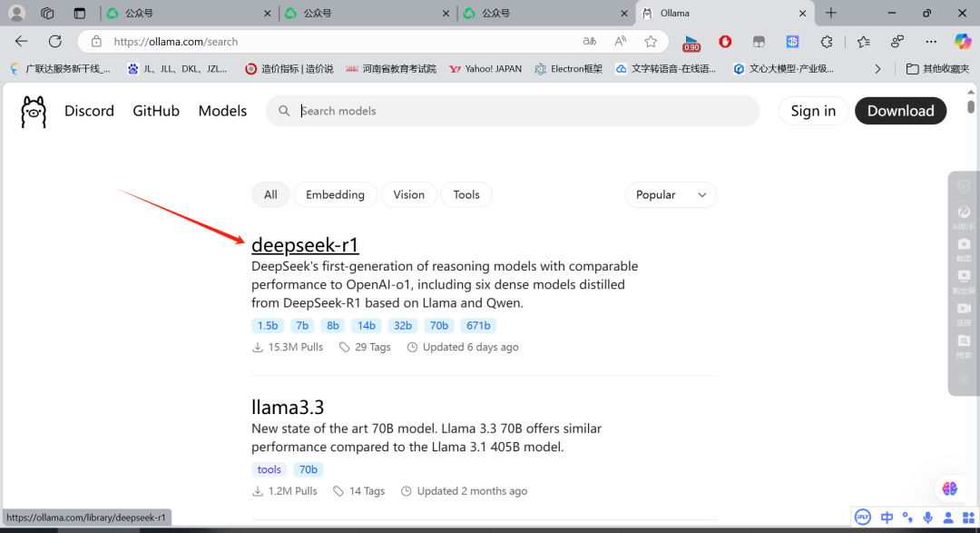
Task: Open the Popular sort dropdown
Action: click(x=671, y=194)
